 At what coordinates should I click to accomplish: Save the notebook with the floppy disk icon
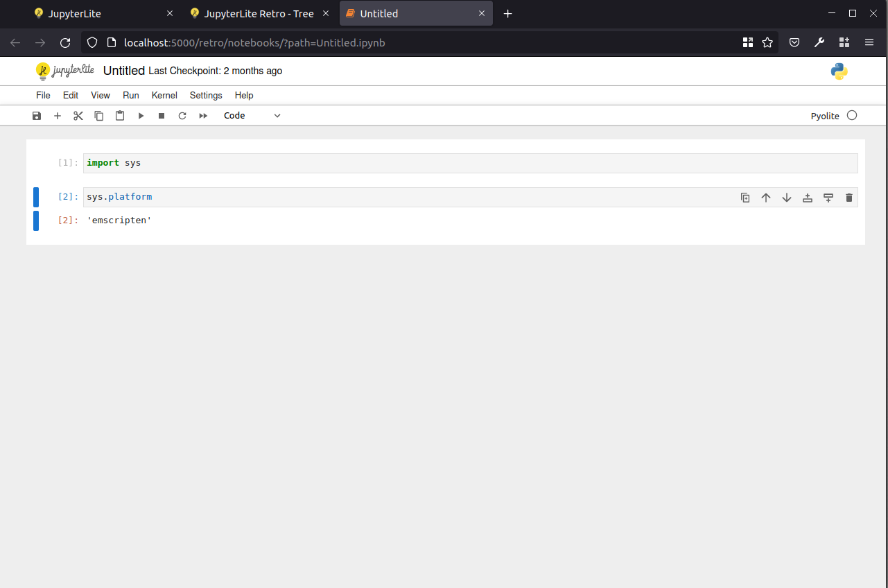pyautogui.click(x=37, y=116)
